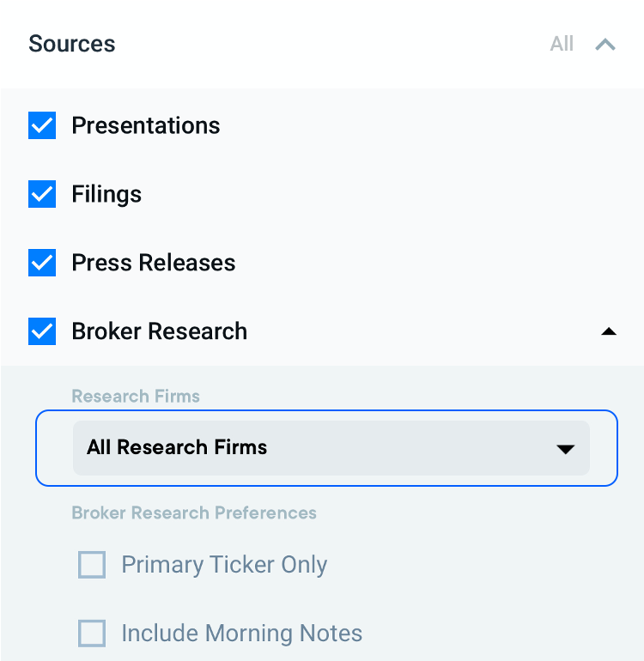Click the Broker Research label text
Screen dimensions: 644x661
(160, 331)
